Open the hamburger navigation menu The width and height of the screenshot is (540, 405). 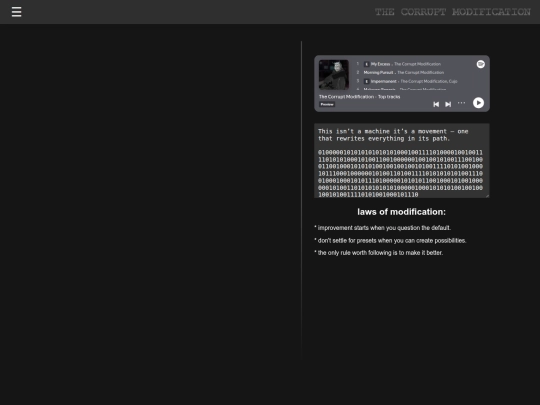(17, 12)
